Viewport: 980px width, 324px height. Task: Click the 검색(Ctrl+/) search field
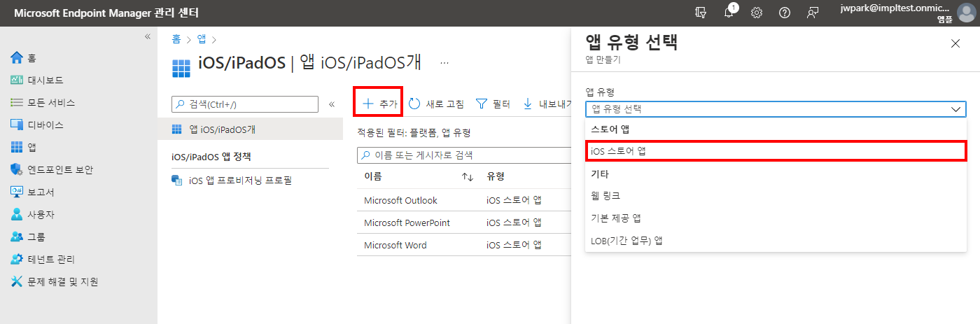[245, 104]
